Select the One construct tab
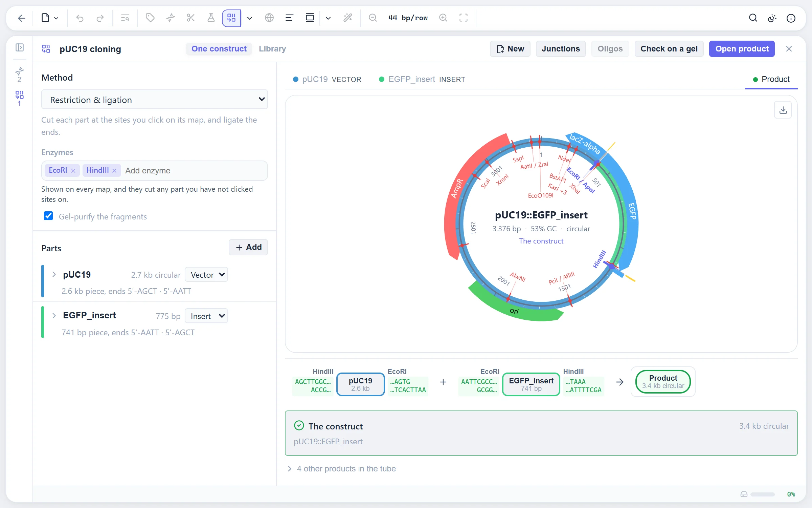Viewport: 812px width, 508px height. [219, 49]
